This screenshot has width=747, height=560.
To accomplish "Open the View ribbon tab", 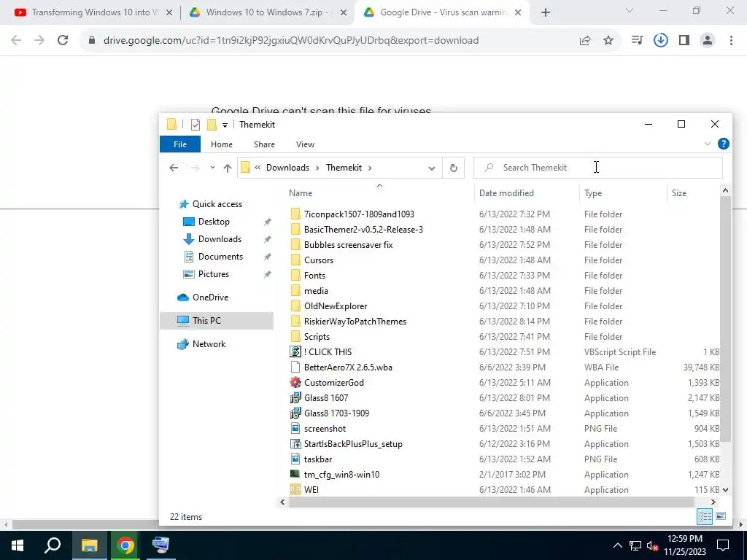I will pos(305,144).
